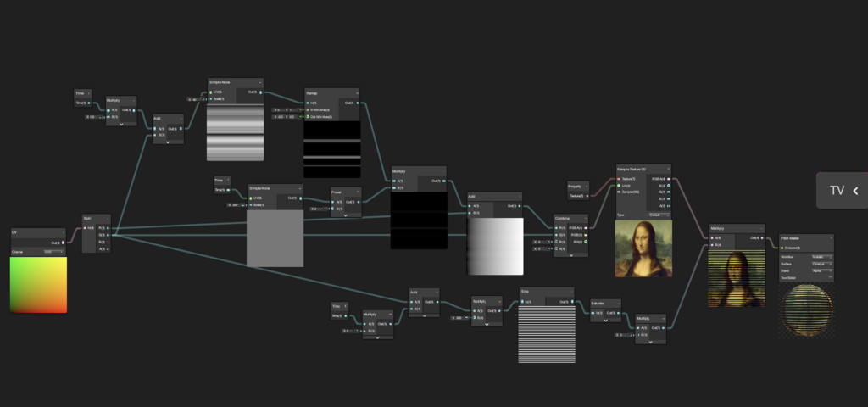Expand preview chevron under Combine node
The height and width of the screenshot is (407, 868).
(x=570, y=254)
